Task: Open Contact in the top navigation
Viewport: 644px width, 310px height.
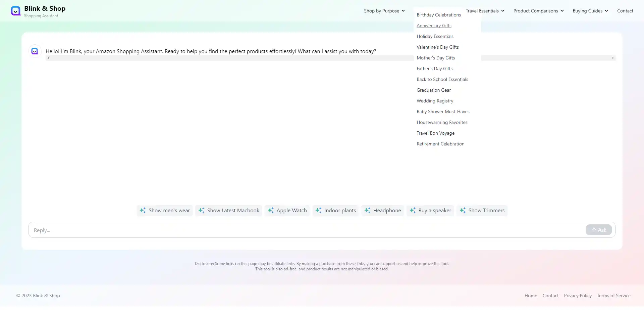Action: 625,11
